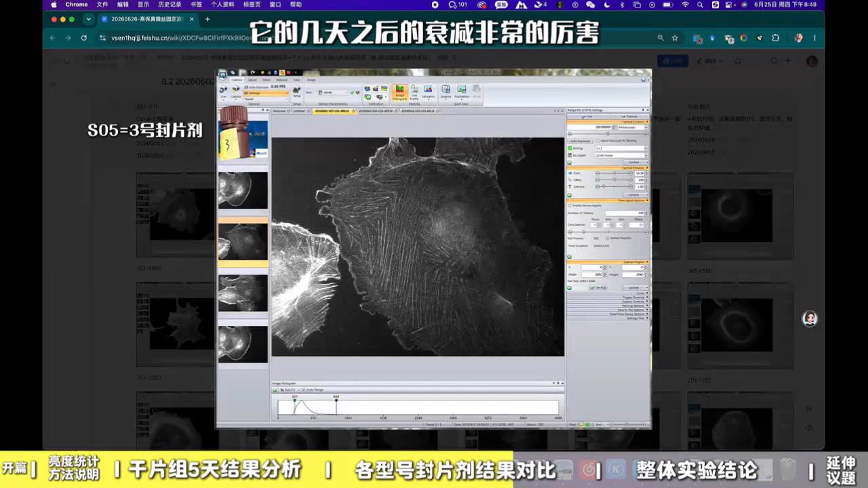This screenshot has height=488, width=868.
Task: Select the bottom cell thumbnail in gallery
Action: point(243,344)
